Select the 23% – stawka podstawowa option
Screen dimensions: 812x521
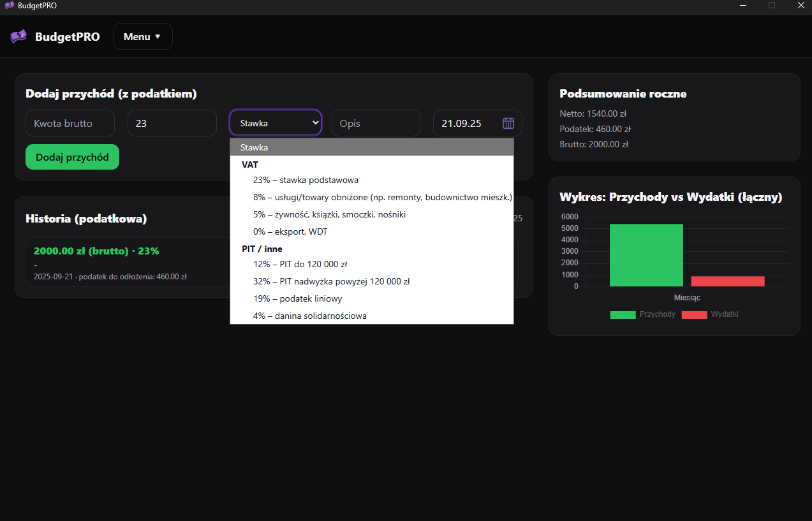tap(306, 180)
